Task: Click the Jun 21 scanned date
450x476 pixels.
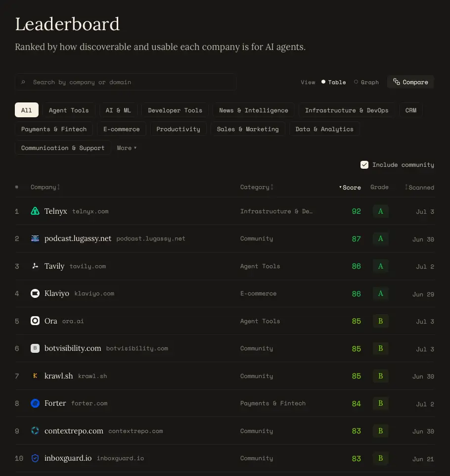Action: coord(423,459)
